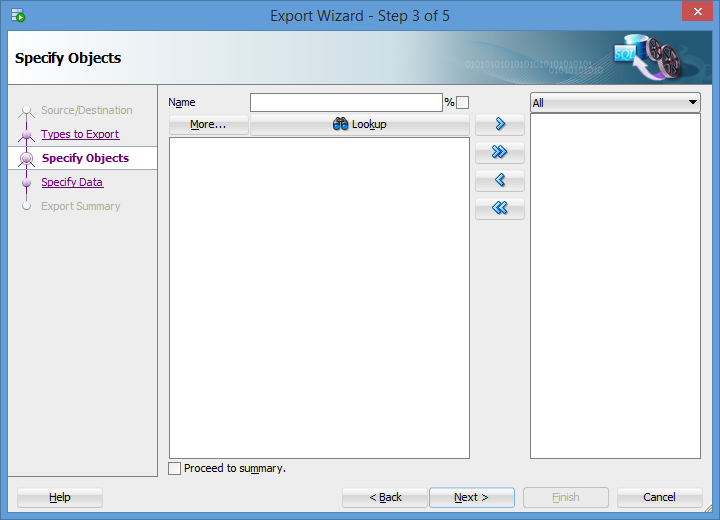The width and height of the screenshot is (720, 520).
Task: Click the double left arrow remove-all button
Action: coord(499,209)
